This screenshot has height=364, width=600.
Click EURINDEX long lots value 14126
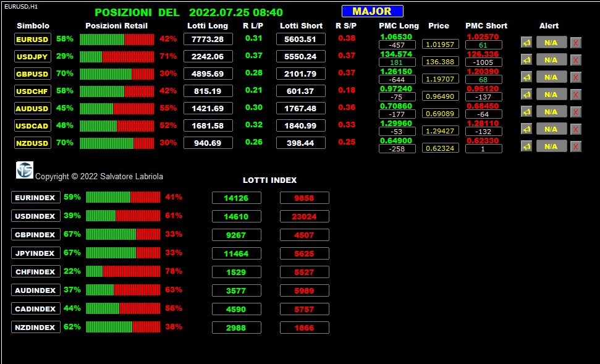click(237, 198)
